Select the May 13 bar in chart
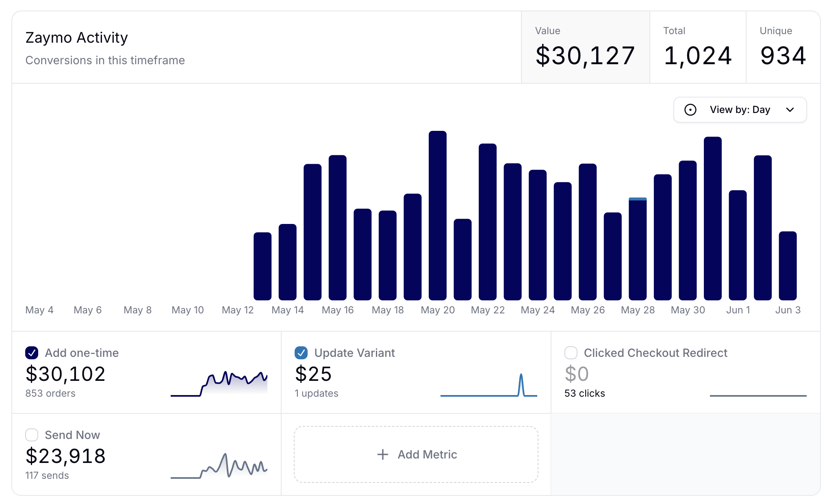This screenshot has height=504, width=829. pos(263,266)
